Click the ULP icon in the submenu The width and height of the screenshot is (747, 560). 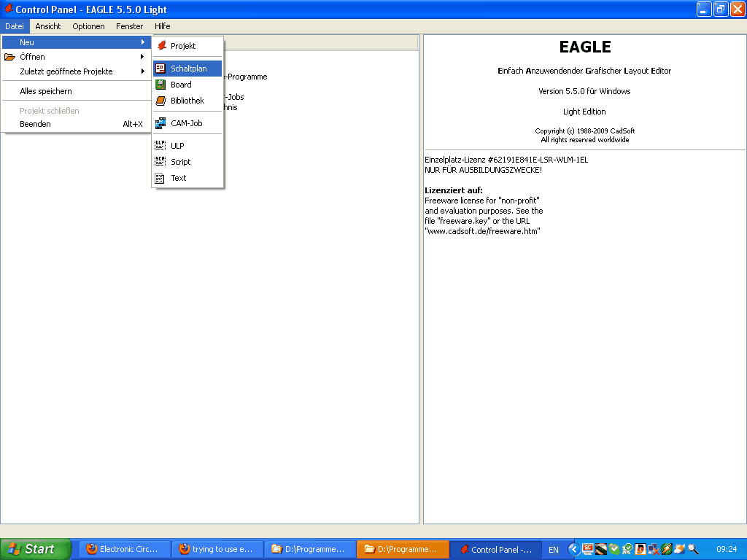[160, 146]
